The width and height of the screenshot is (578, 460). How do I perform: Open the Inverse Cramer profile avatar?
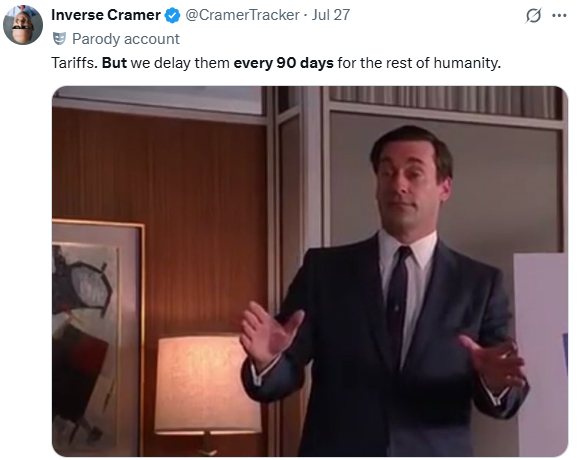point(23,25)
